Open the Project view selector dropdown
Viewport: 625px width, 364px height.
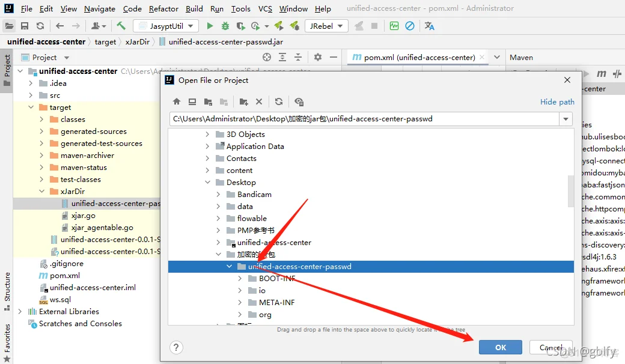pyautogui.click(x=67, y=57)
